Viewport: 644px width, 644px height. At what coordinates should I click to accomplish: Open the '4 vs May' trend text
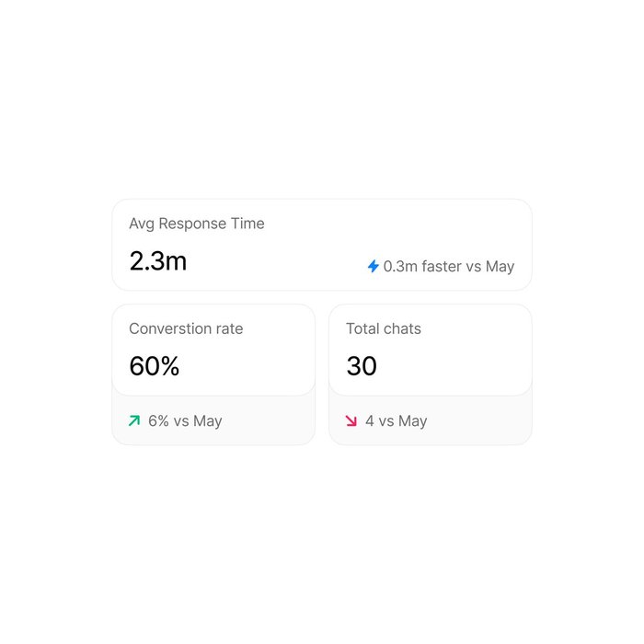point(396,420)
